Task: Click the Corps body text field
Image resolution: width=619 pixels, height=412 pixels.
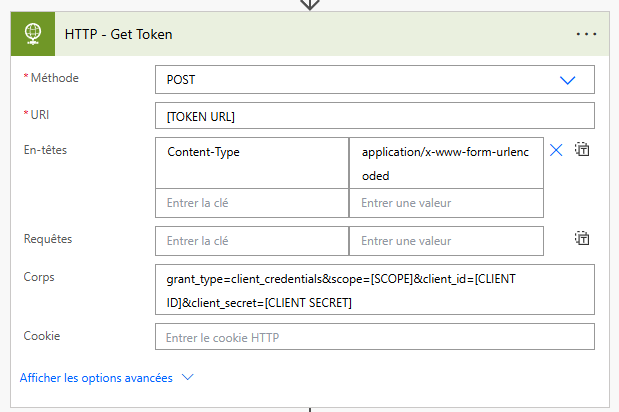Action: [x=374, y=290]
